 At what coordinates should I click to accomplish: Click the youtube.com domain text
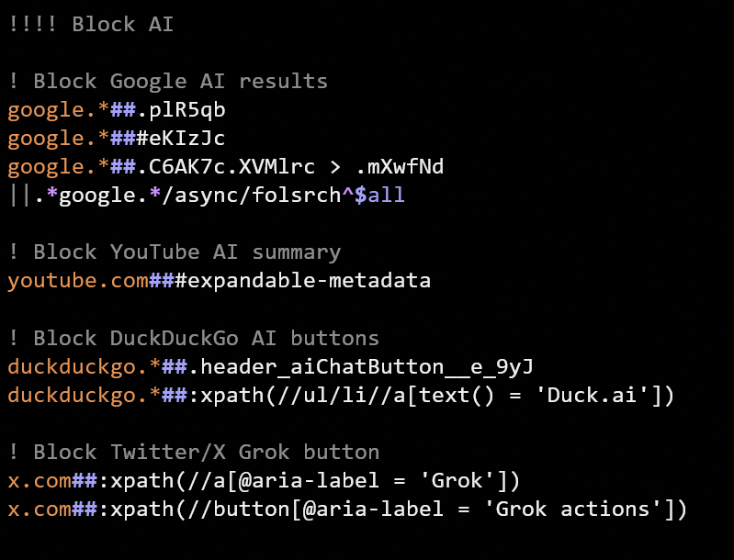[78, 281]
